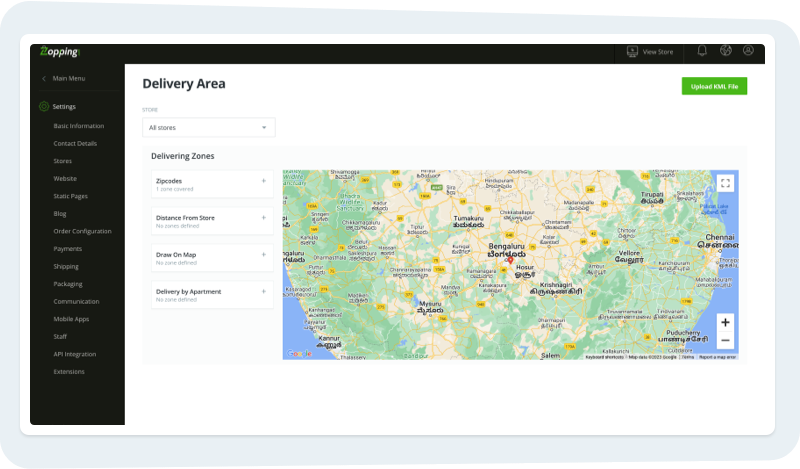This screenshot has width=800, height=469.
Task: Open Packaging settings
Action: 68,284
